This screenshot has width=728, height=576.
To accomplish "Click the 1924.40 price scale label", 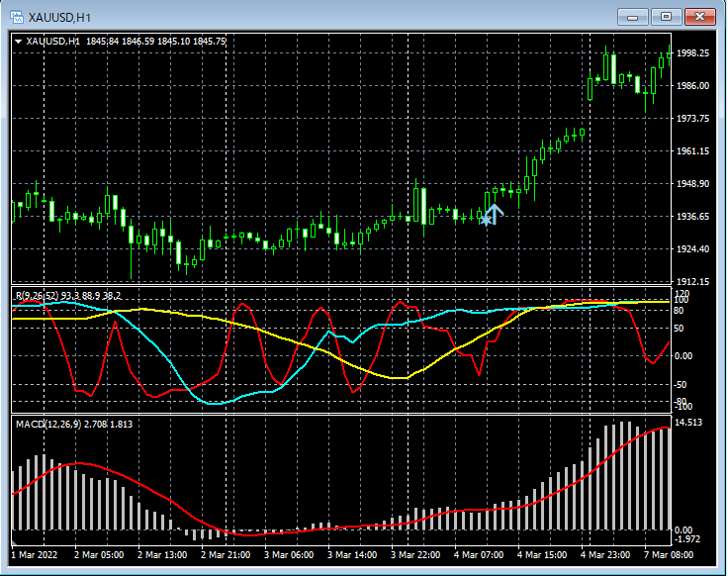I will [x=692, y=249].
